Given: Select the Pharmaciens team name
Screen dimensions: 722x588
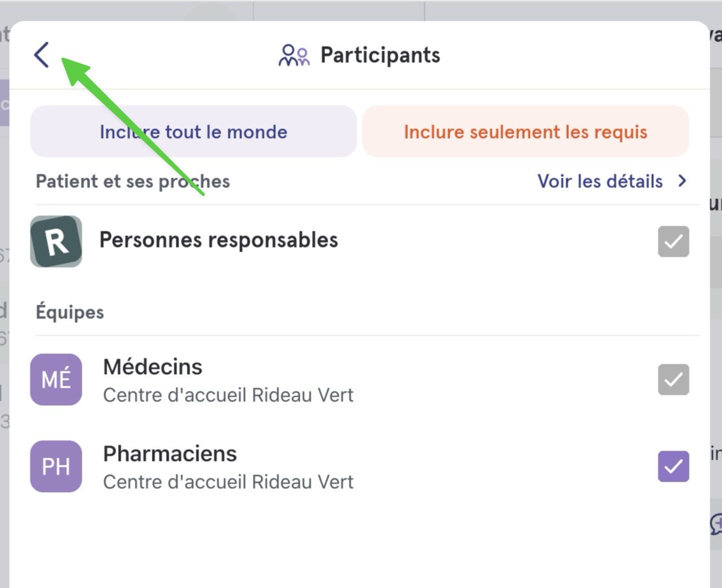Looking at the screenshot, I should pyautogui.click(x=170, y=454).
